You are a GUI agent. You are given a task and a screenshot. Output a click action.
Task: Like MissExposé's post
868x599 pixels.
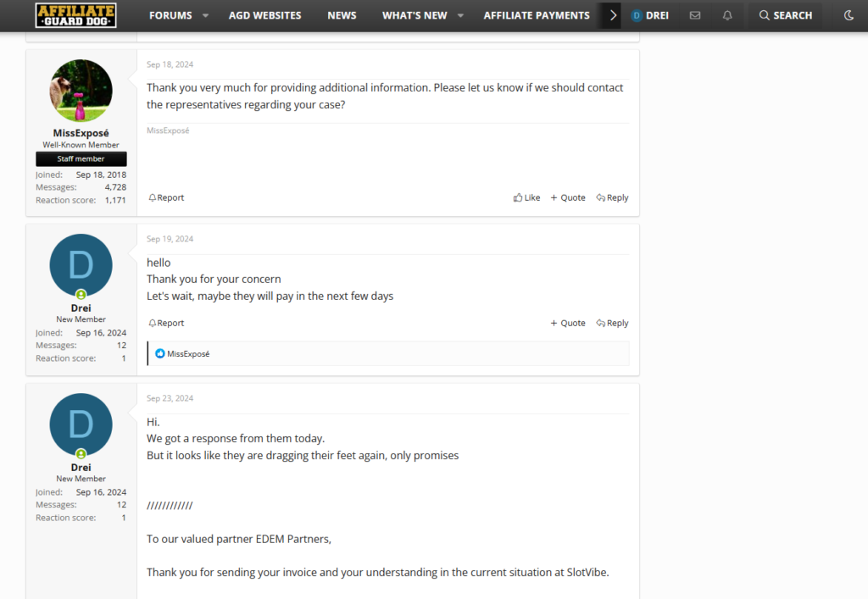pos(526,197)
